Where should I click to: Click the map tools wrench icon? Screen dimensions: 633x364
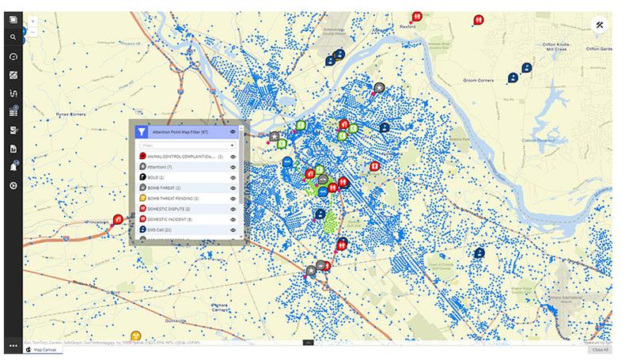click(x=600, y=25)
